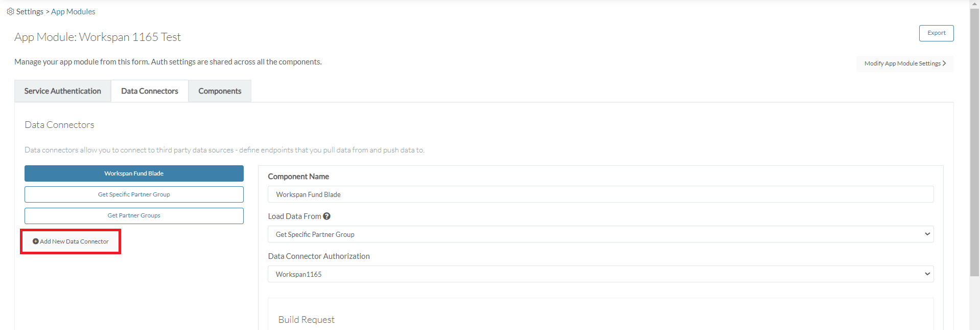Click the Settings gear icon in breadcrumb
The image size is (980, 330).
pyautogui.click(x=10, y=11)
